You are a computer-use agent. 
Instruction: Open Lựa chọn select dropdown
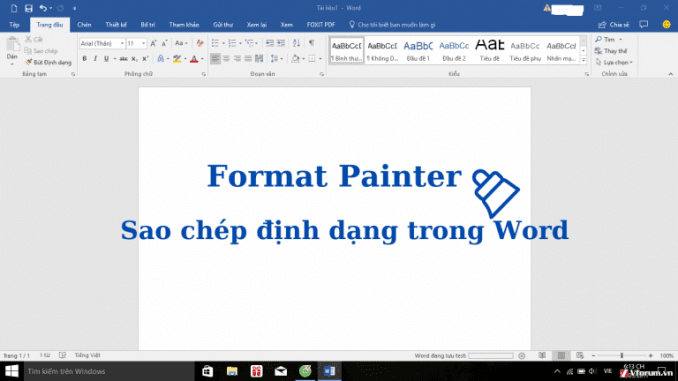coord(614,62)
